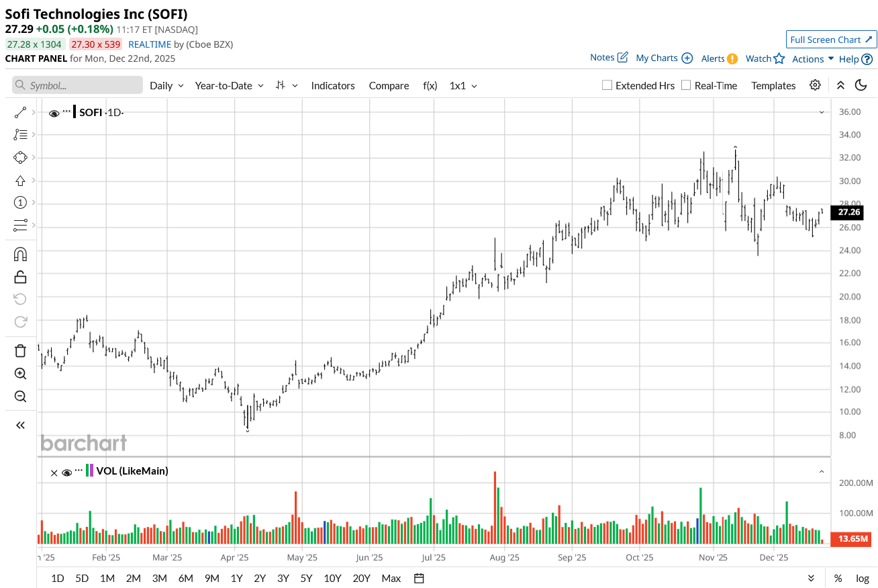Enable the Real-Time checkbox
The height and width of the screenshot is (588, 878).
click(x=686, y=85)
